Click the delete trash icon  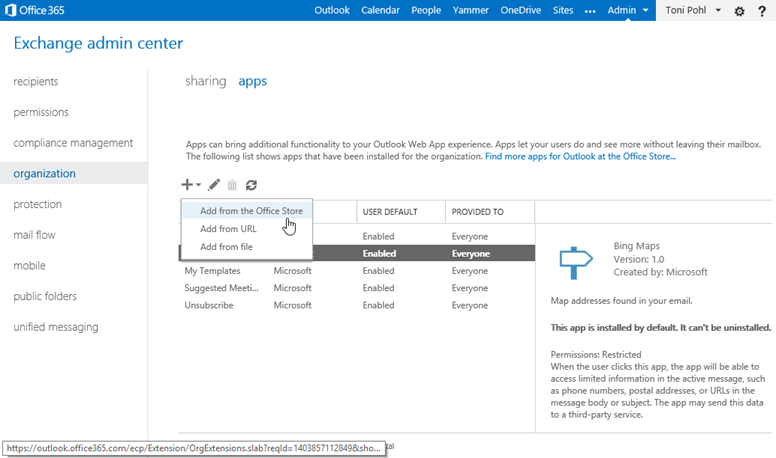232,185
